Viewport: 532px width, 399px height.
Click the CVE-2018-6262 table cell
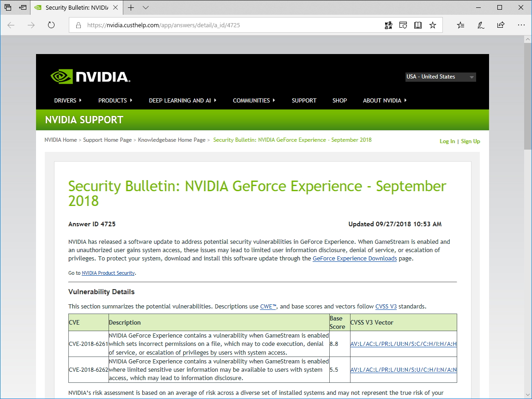tap(88, 370)
